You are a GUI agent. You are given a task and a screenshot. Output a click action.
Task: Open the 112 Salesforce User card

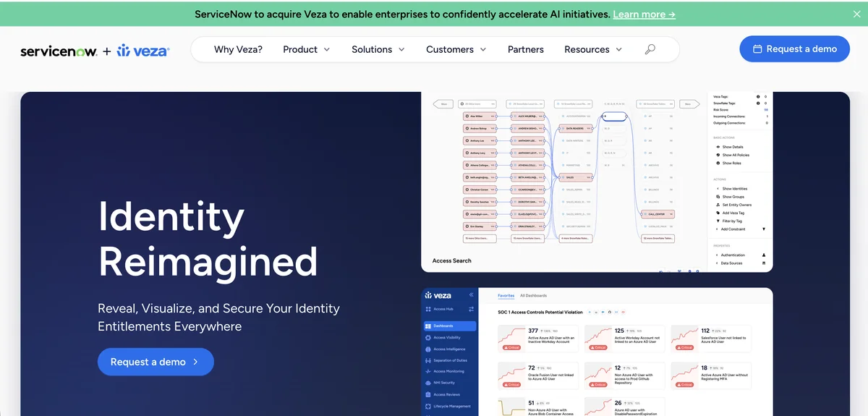[711, 339]
